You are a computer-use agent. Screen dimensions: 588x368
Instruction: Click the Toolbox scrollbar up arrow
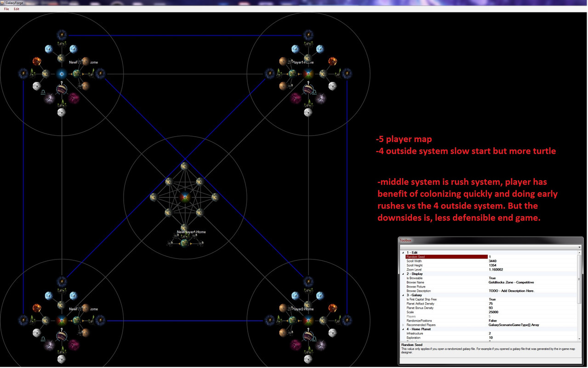click(580, 253)
